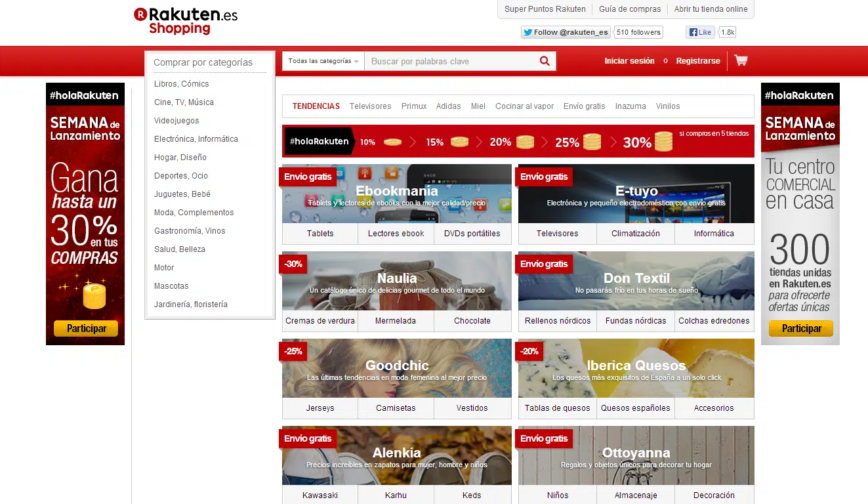Click the search keywords input field
868x504 pixels.
point(450,61)
